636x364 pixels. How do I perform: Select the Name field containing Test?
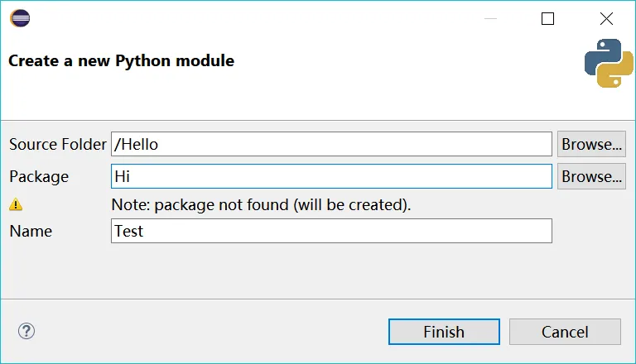pyautogui.click(x=331, y=231)
